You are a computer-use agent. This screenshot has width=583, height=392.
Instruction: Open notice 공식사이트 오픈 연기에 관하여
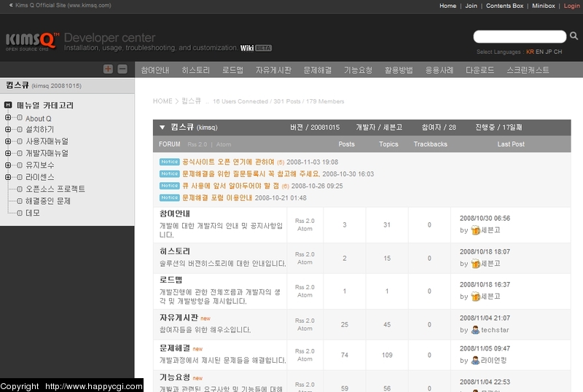(x=228, y=162)
